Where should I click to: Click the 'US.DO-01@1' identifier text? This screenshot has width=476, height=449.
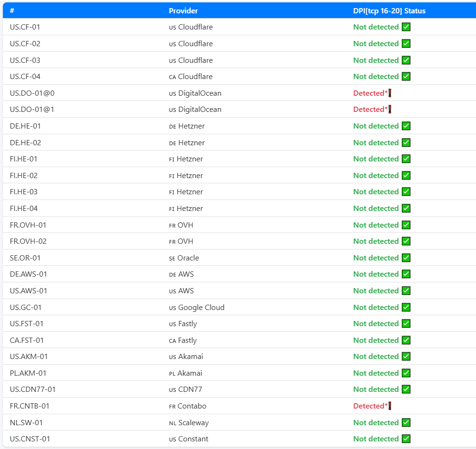(x=32, y=110)
